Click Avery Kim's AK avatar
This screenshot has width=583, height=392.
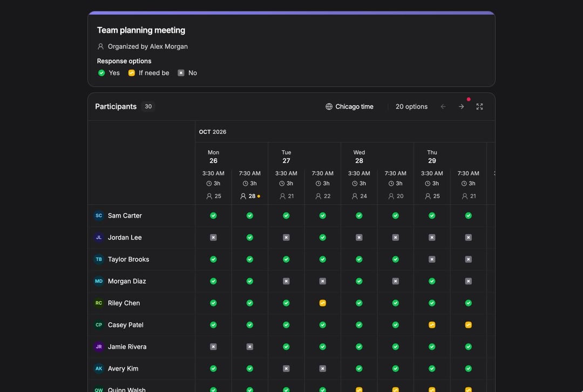point(99,369)
